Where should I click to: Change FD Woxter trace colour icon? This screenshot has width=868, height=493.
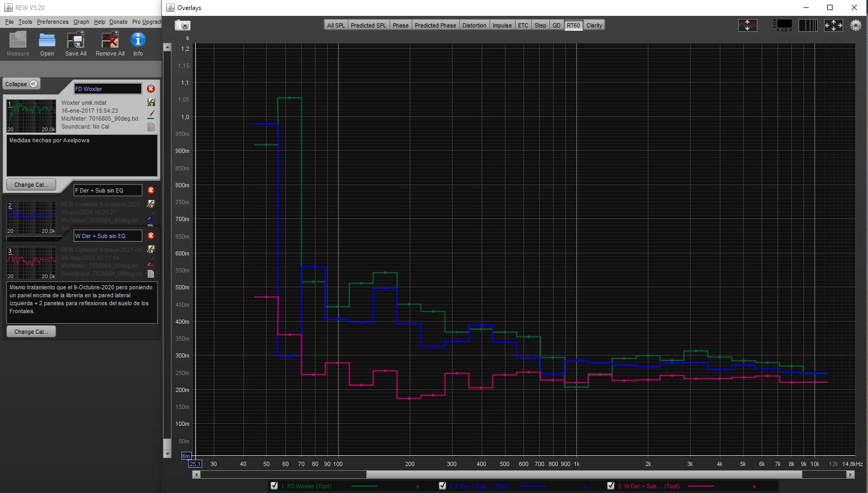[x=151, y=115]
